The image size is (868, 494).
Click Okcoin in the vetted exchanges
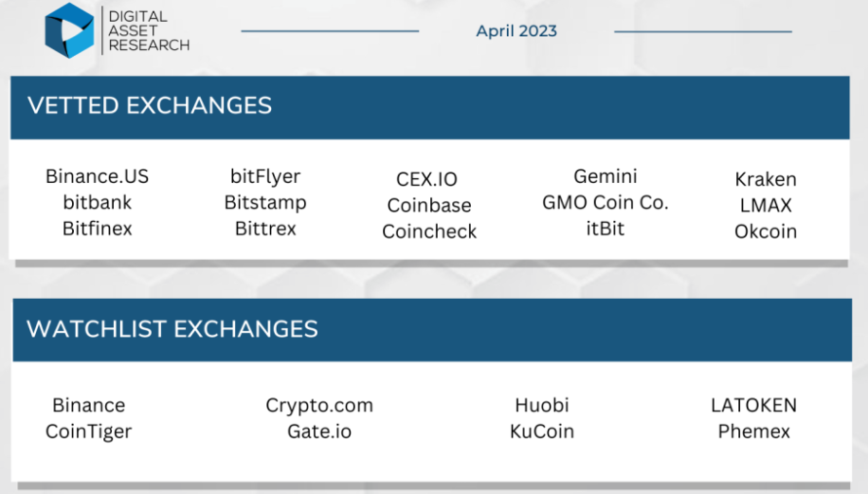(766, 231)
